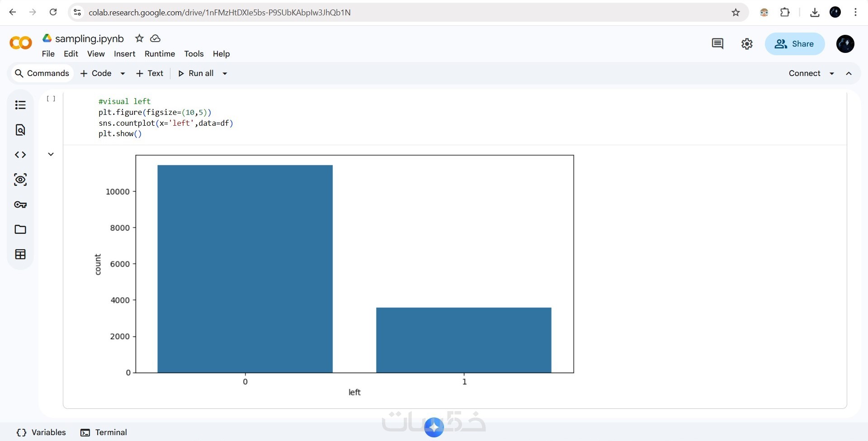
Task: Reload the browser page
Action: point(53,12)
